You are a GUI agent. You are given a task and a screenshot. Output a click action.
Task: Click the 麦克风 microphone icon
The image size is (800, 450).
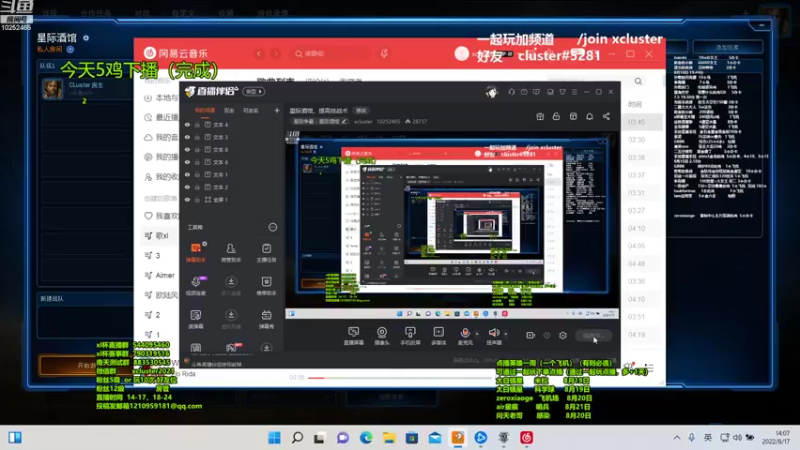(465, 333)
